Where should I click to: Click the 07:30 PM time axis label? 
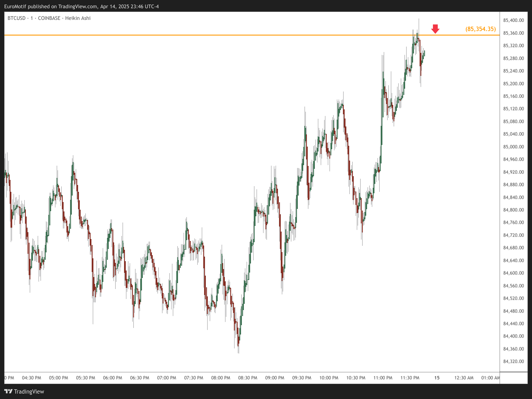(x=194, y=378)
